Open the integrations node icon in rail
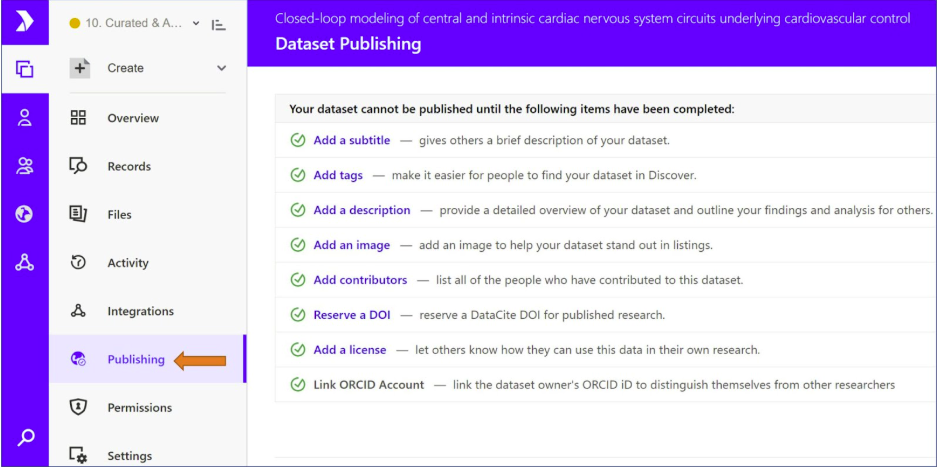The height and width of the screenshot is (468, 939). tap(25, 262)
